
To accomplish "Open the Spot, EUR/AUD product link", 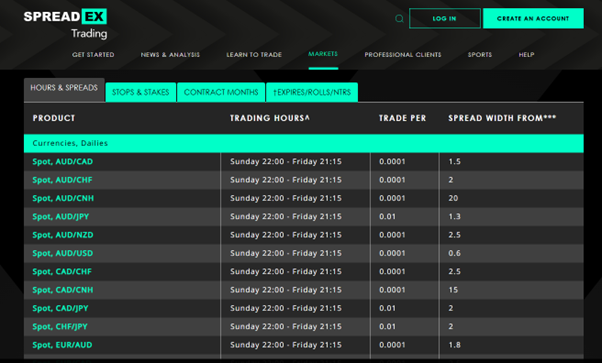I will coord(62,345).
